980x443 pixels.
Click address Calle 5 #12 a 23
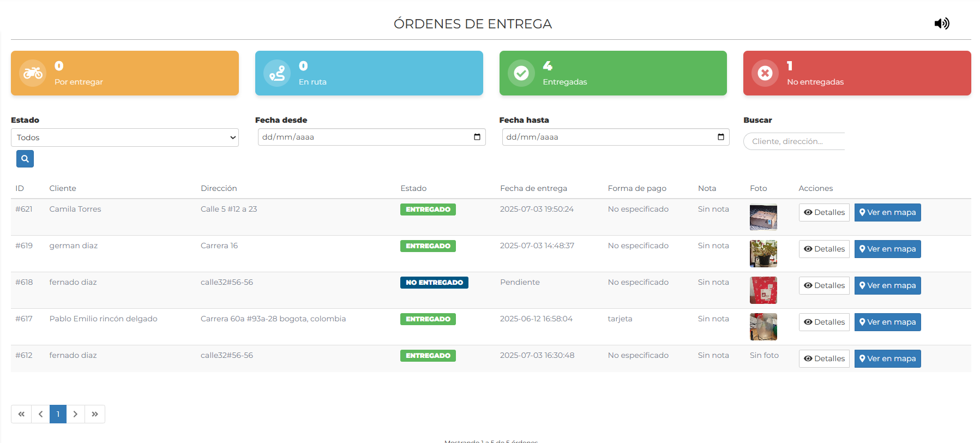pyautogui.click(x=229, y=209)
